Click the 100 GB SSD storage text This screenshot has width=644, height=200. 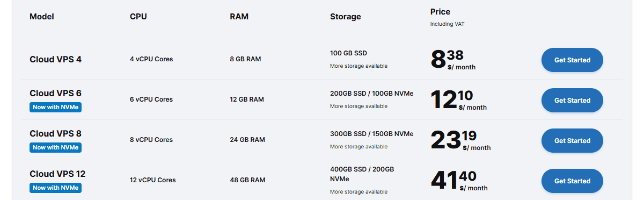point(348,53)
